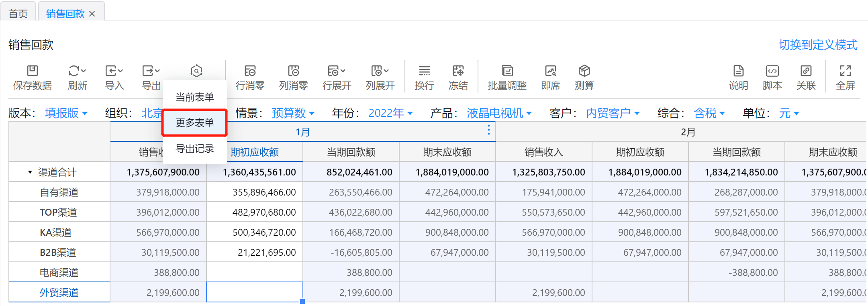Choose 导出记录 in the export menu

click(x=195, y=149)
